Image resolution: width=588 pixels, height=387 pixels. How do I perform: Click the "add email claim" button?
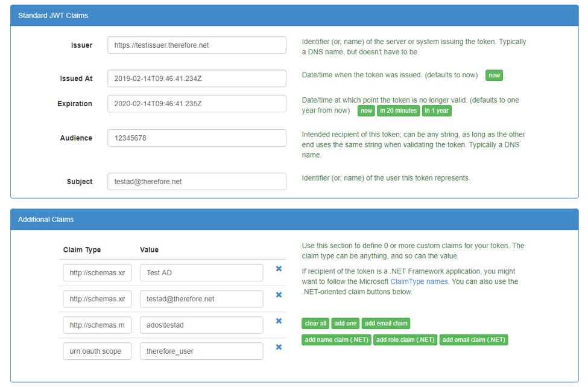coord(385,323)
